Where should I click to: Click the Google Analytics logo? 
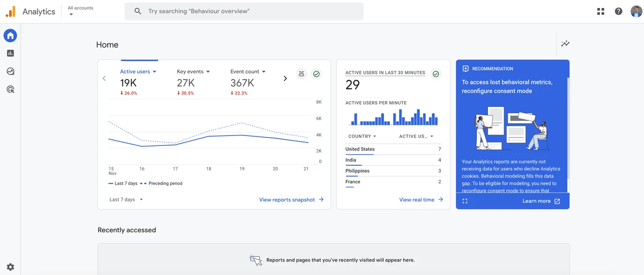pyautogui.click(x=11, y=11)
